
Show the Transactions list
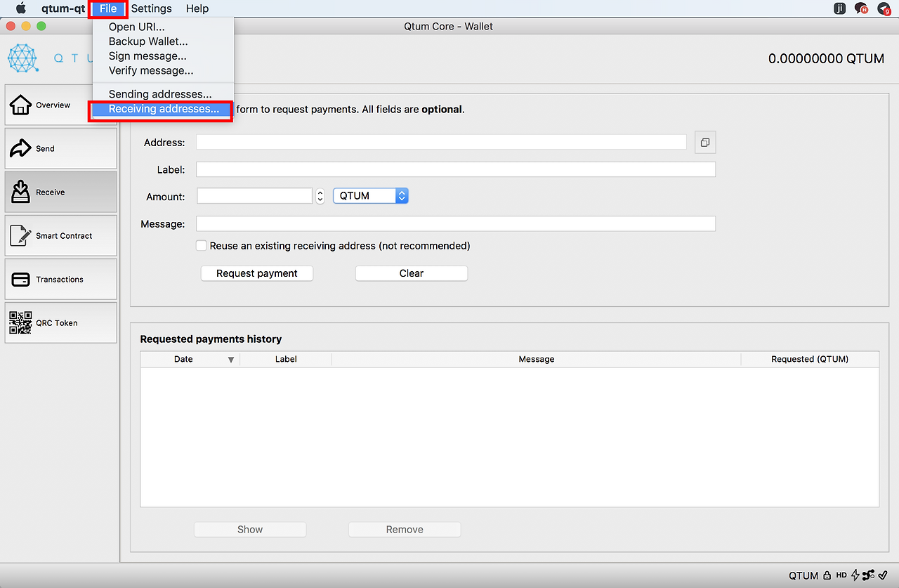point(61,280)
